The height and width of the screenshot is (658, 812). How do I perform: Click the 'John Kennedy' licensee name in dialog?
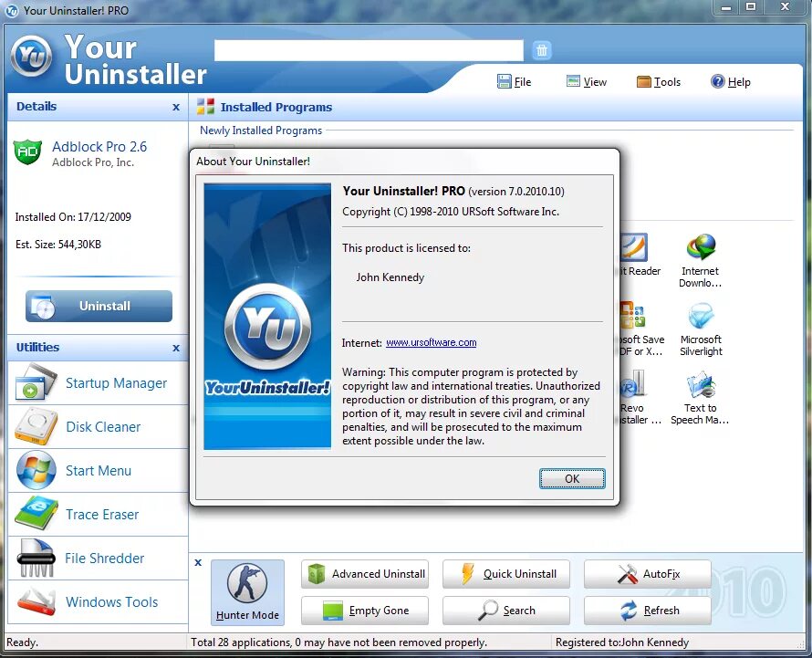coord(390,277)
